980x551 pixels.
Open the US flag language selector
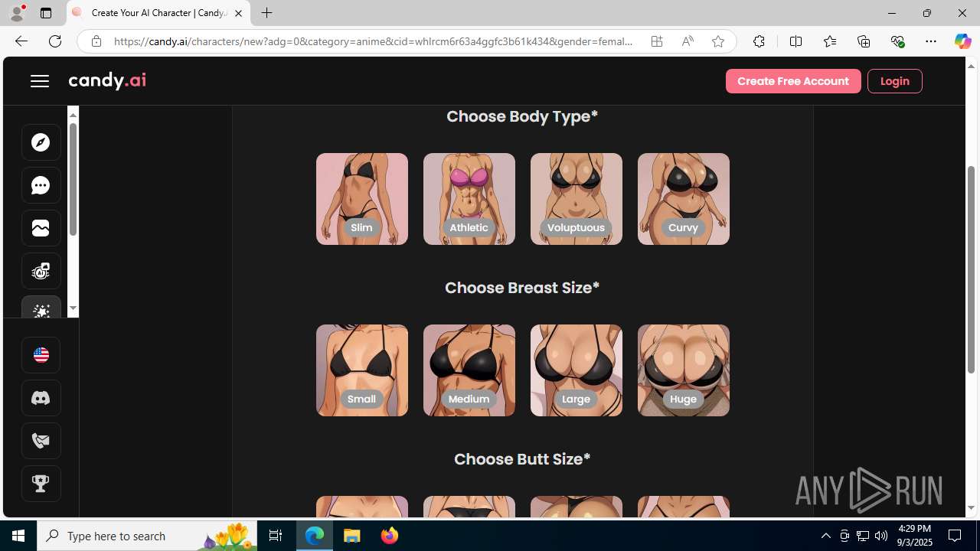tap(41, 355)
